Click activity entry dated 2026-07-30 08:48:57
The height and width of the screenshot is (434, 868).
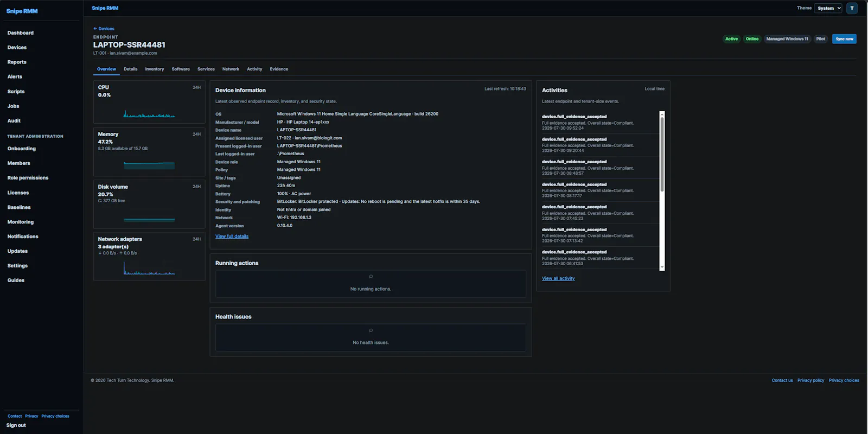[599, 168]
